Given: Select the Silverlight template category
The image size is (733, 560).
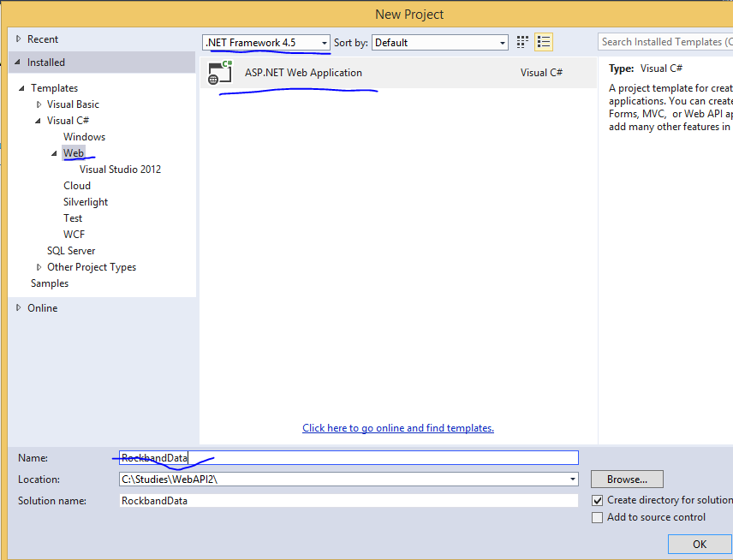Looking at the screenshot, I should pos(86,202).
